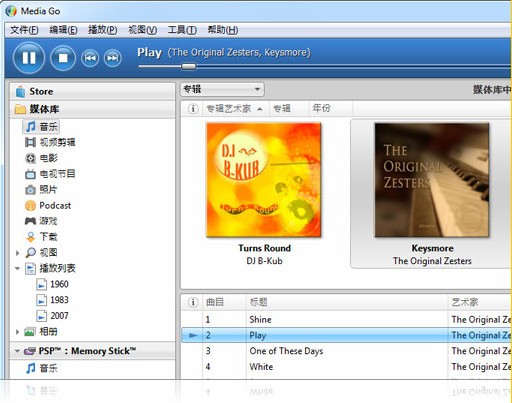This screenshot has height=403, width=512.
Task: Pause the currently playing track
Action: (29, 58)
